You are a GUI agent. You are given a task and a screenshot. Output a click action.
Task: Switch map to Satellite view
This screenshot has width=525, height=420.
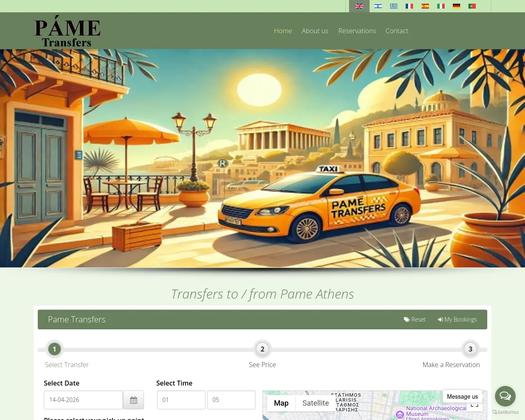click(x=315, y=403)
